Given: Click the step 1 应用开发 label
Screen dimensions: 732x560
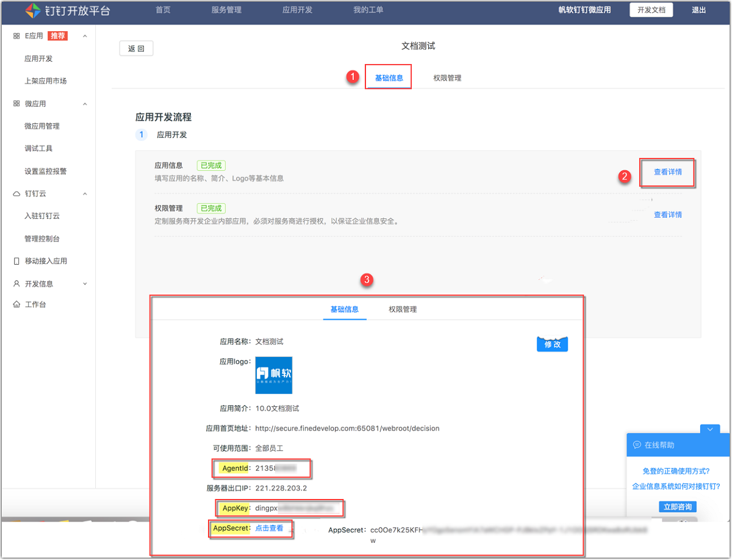Looking at the screenshot, I should coord(172,135).
